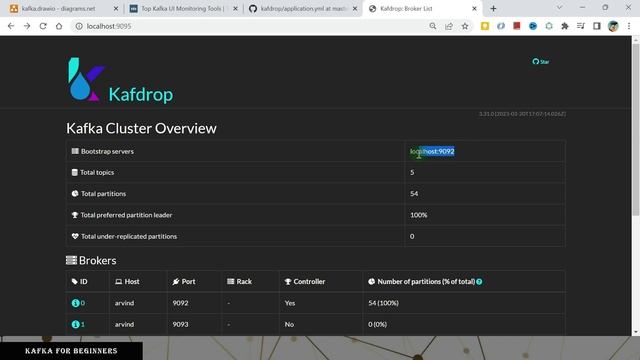The width and height of the screenshot is (640, 360).
Task: Bookmark this page with the star icon
Action: click(465, 26)
